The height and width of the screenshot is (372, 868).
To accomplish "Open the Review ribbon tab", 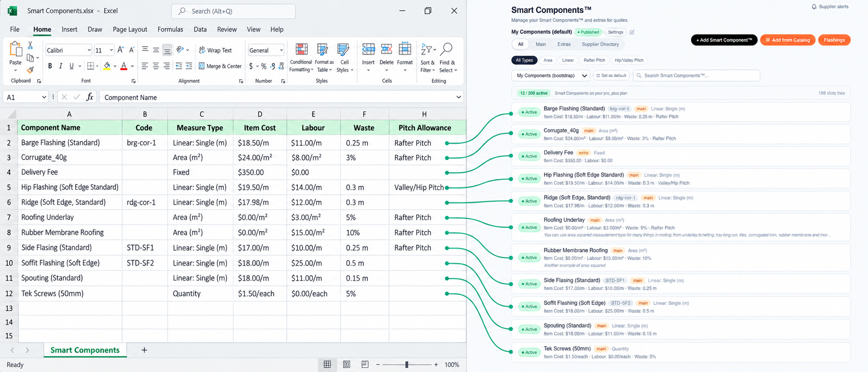I will [227, 29].
